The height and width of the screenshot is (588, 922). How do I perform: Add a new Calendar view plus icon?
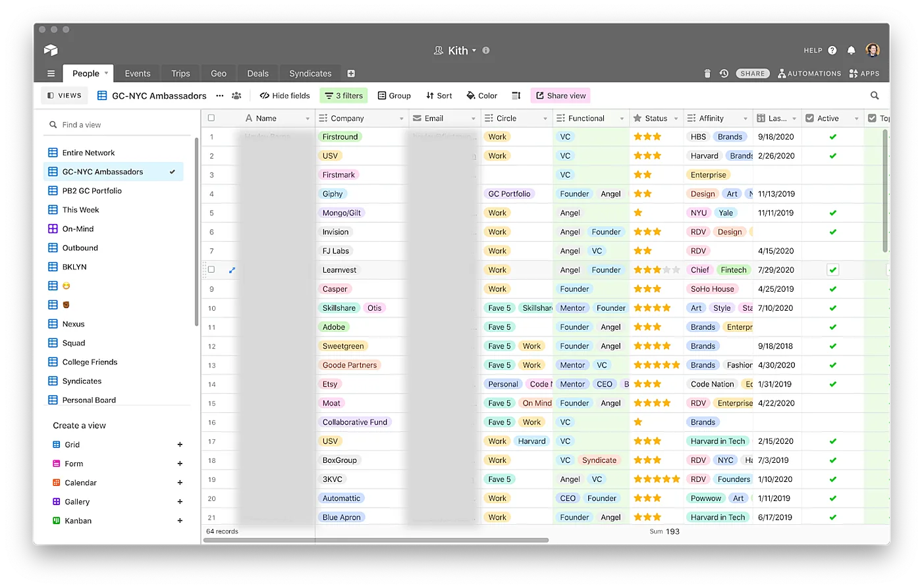pos(180,483)
